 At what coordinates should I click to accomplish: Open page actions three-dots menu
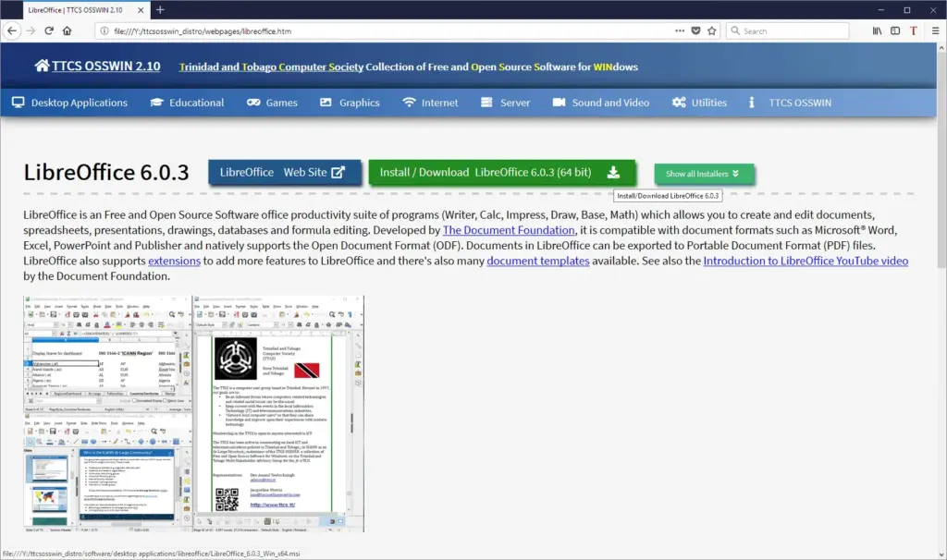pos(680,30)
